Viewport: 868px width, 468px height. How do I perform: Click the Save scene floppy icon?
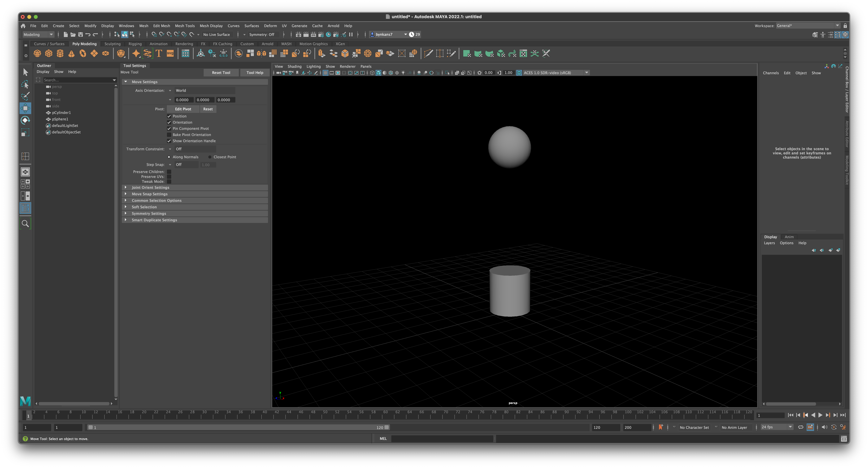point(81,34)
